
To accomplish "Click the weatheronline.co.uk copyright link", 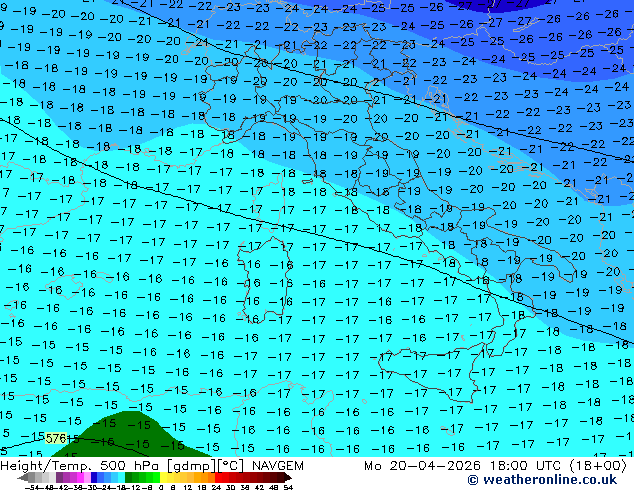I will 542,480.
